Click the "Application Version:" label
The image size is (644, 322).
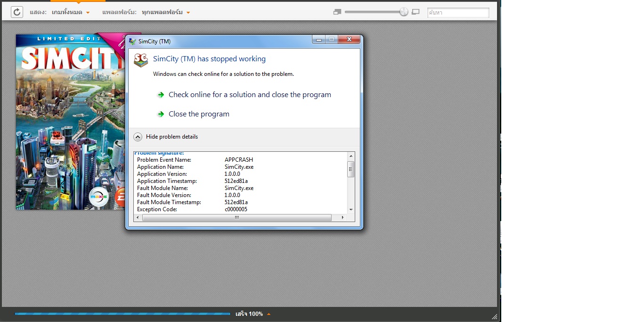(x=162, y=174)
